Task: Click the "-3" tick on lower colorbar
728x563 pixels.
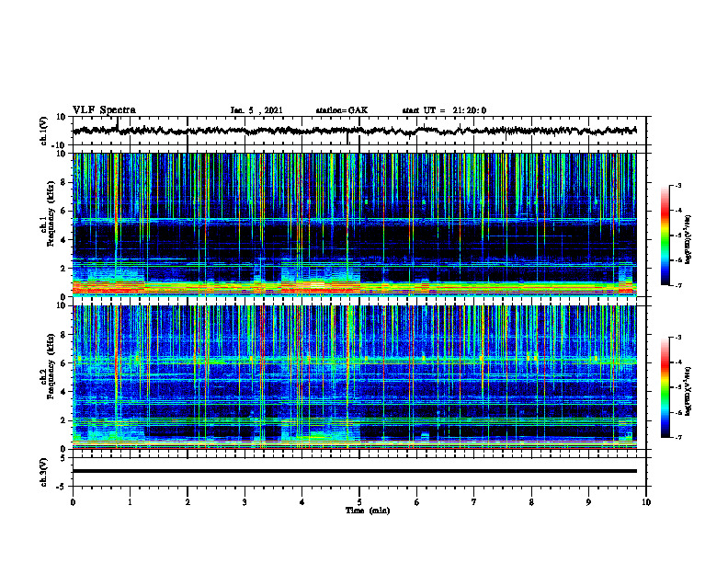Action: (677, 338)
